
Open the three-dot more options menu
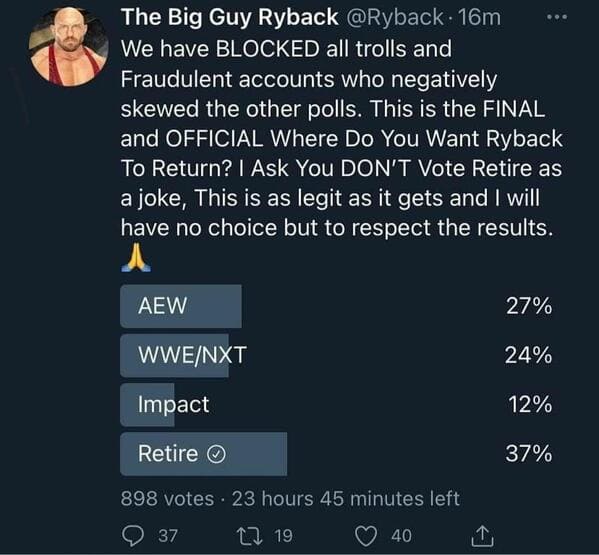[x=557, y=17]
